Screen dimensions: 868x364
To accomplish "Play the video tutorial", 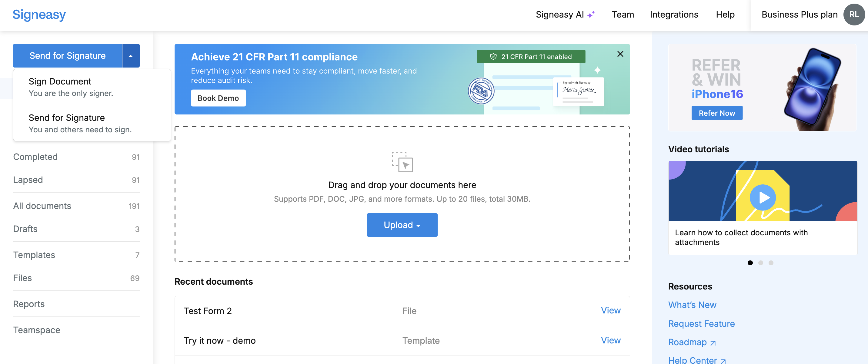I will tap(763, 197).
